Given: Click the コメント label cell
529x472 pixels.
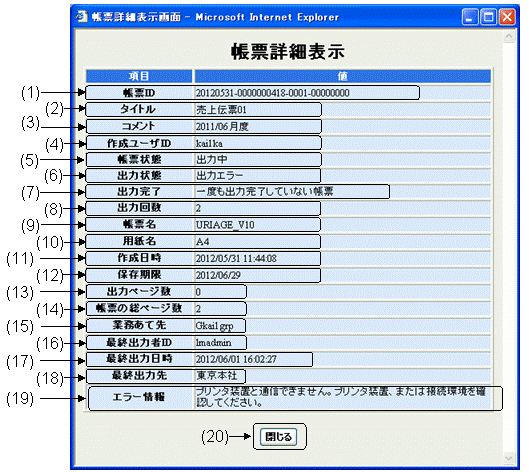Looking at the screenshot, I should click(x=139, y=126).
